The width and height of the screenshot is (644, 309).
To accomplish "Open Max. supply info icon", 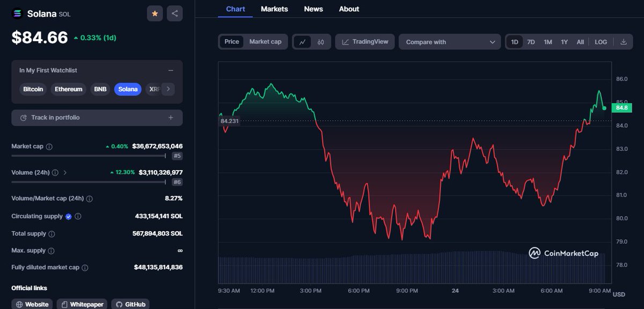I will (51, 251).
